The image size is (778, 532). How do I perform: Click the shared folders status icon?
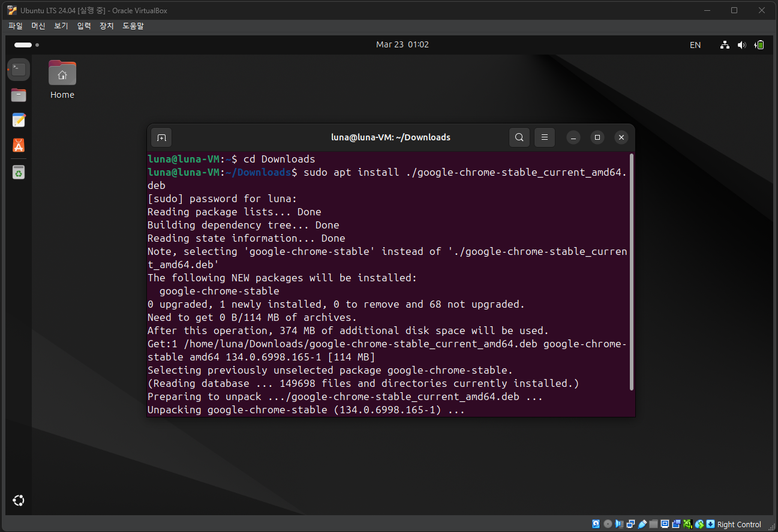point(653,524)
